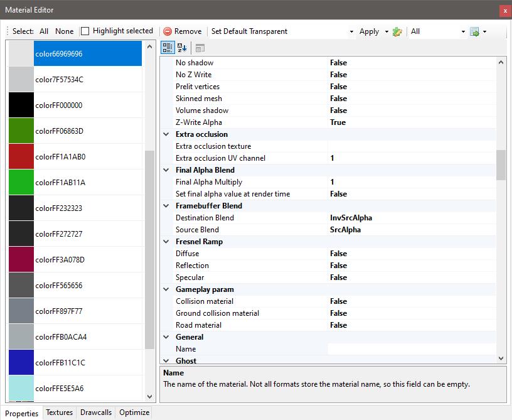Select the bright green colorFF1AB11A swatch
Image resolution: width=512 pixels, height=420 pixels.
pyautogui.click(x=21, y=182)
